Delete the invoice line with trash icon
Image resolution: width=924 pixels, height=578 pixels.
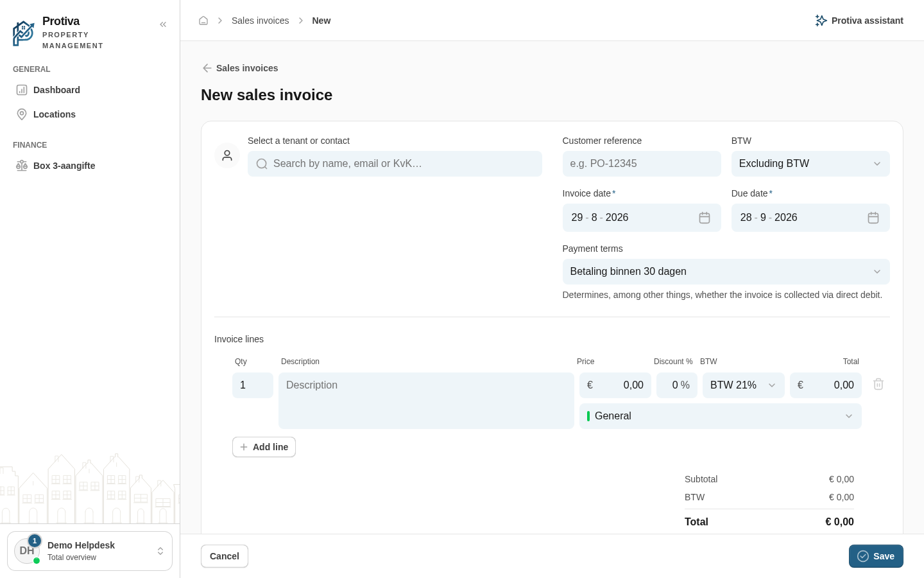[878, 384]
